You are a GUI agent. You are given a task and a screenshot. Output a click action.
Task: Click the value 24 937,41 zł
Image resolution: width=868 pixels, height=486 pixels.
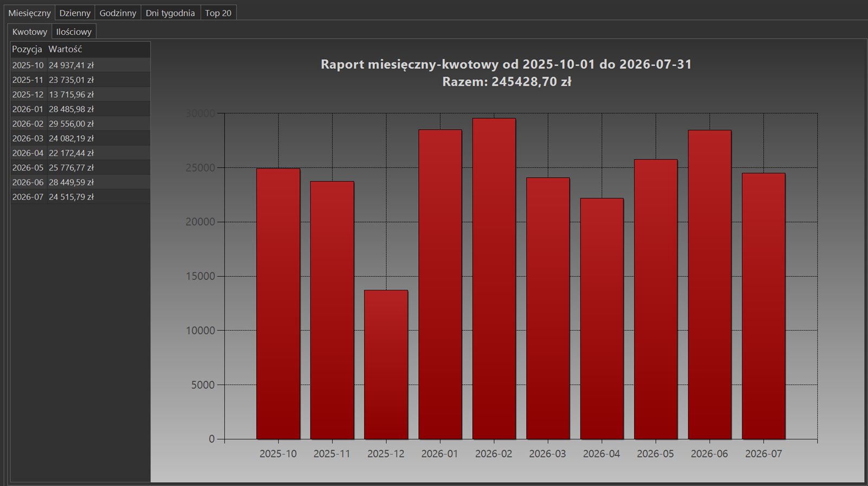coord(71,65)
